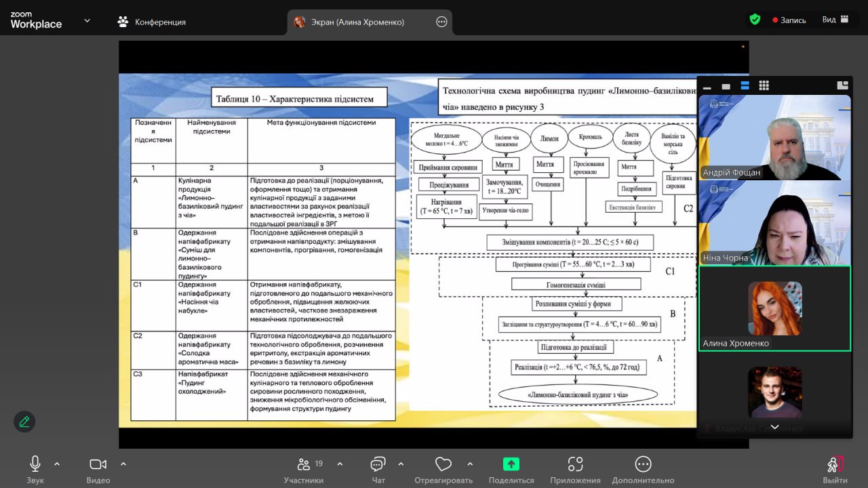Switch to the Конференция tab
868x488 pixels.
[x=151, y=22]
